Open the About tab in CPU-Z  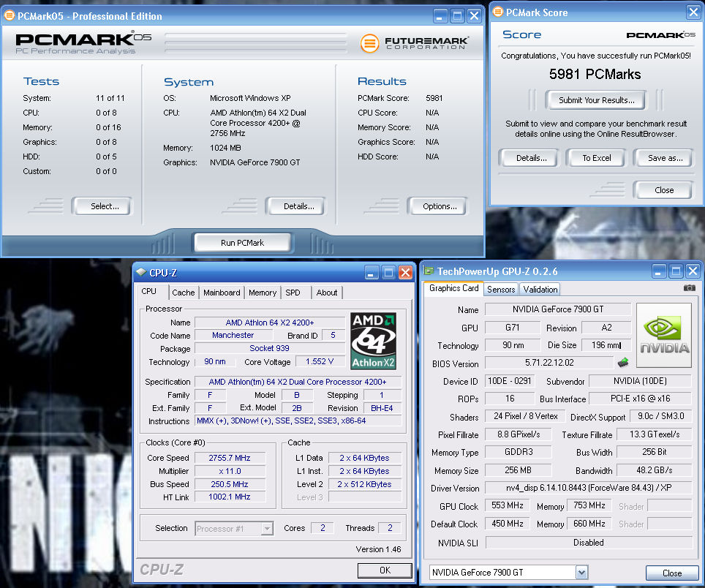click(x=327, y=293)
